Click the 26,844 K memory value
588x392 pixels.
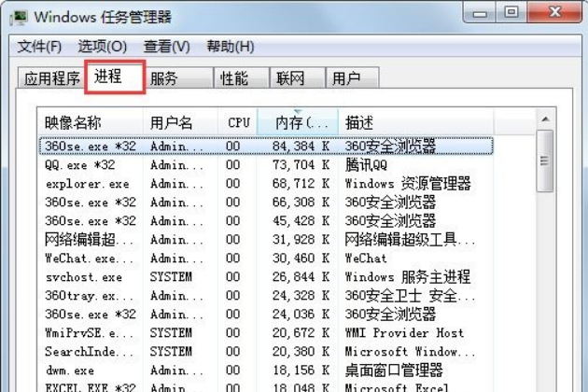(301, 277)
